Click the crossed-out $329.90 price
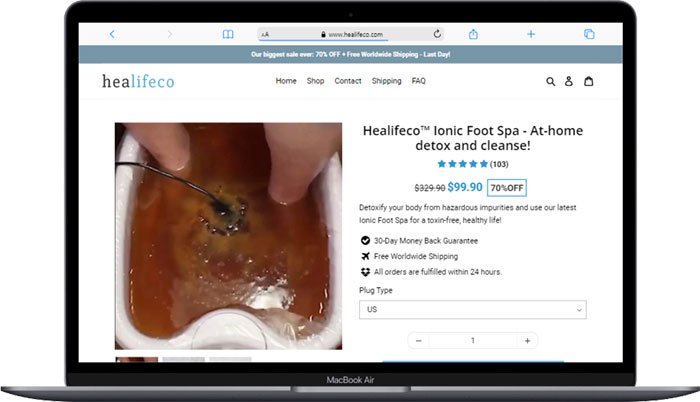Screen dimensions: 700x402 pyautogui.click(x=429, y=188)
